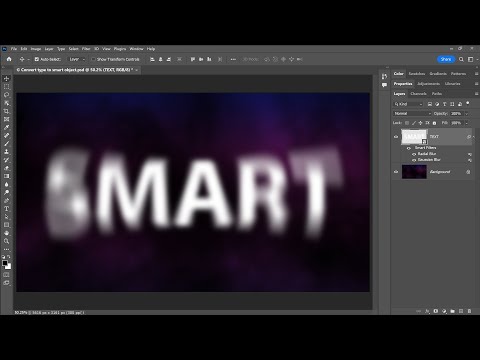Screen dimensions: 480x360
Task: Select the Spot Healing Brush tool
Action: [x=6, y=136]
